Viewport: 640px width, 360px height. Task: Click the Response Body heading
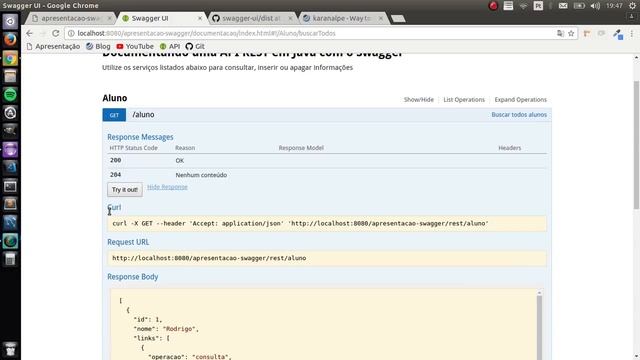click(x=133, y=277)
